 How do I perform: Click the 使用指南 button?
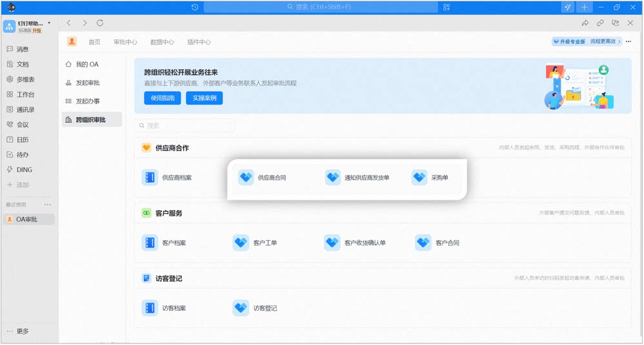(163, 98)
